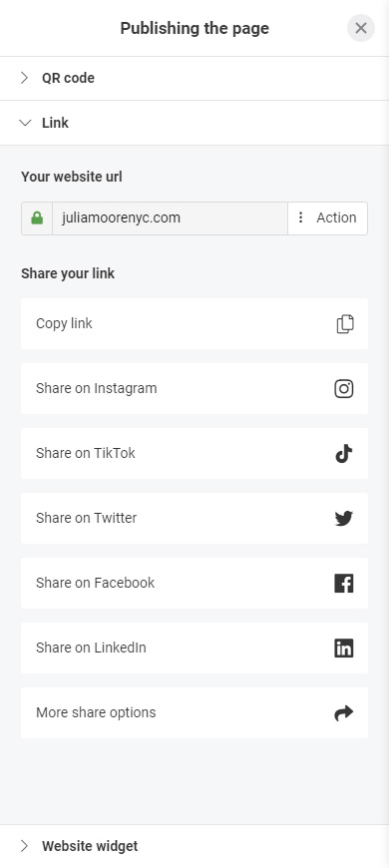This screenshot has width=389, height=868.
Task: Choose Share on Instagram option
Action: click(194, 389)
